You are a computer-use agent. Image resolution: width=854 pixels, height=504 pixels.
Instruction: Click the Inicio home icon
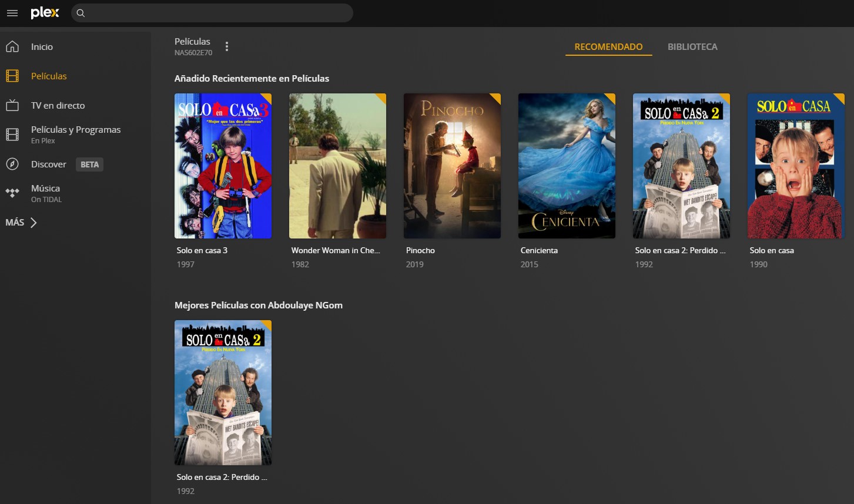(x=12, y=46)
